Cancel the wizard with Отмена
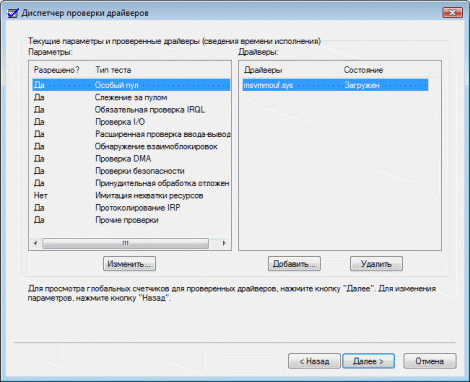The image size is (470, 382). 430,361
